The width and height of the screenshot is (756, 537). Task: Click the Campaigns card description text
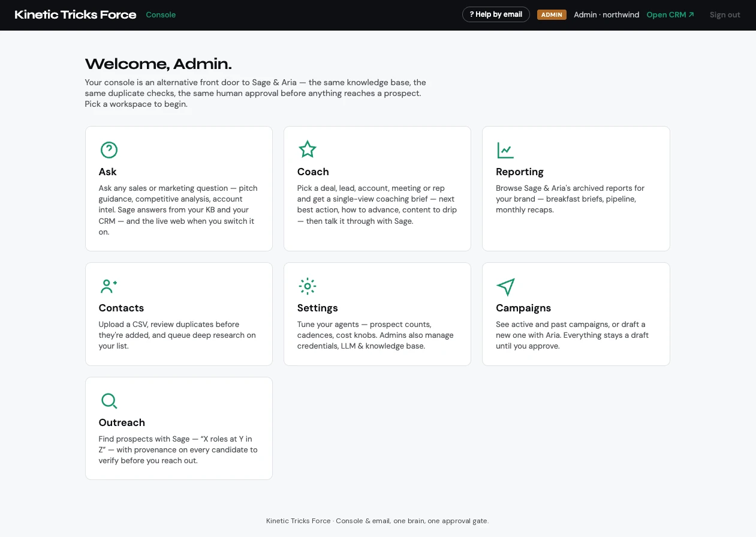pyautogui.click(x=572, y=335)
